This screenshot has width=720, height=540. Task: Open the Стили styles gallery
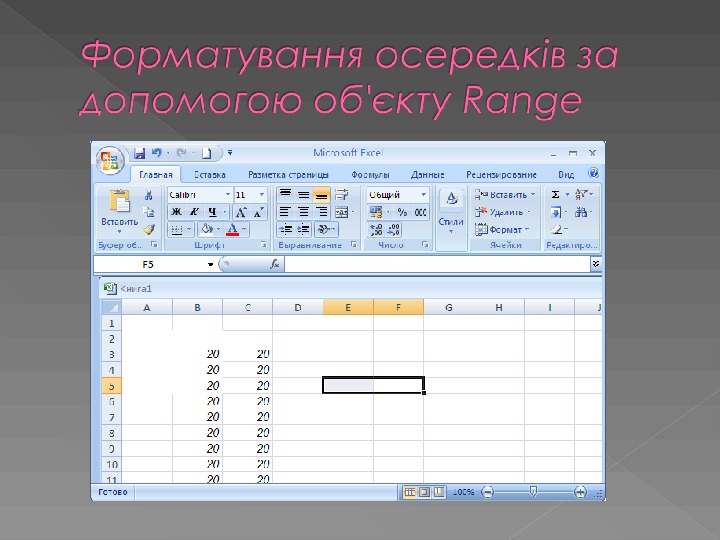tap(451, 212)
